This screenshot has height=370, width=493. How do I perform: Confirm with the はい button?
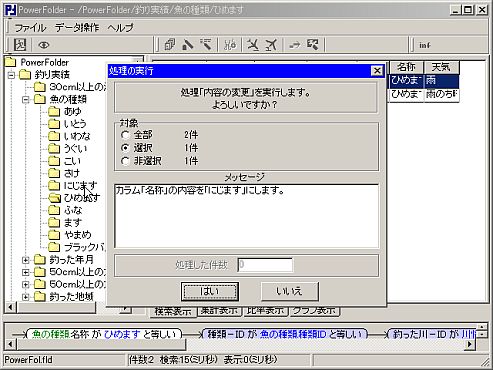(210, 292)
